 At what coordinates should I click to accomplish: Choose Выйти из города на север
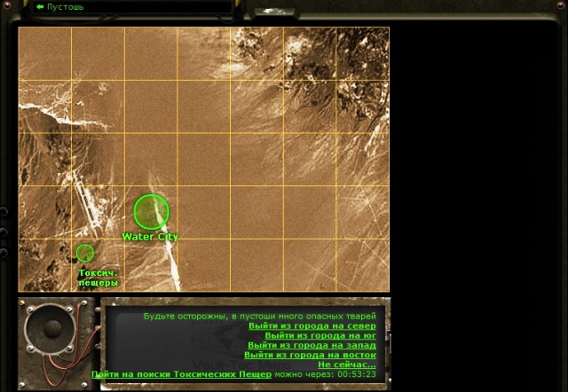pos(312,325)
